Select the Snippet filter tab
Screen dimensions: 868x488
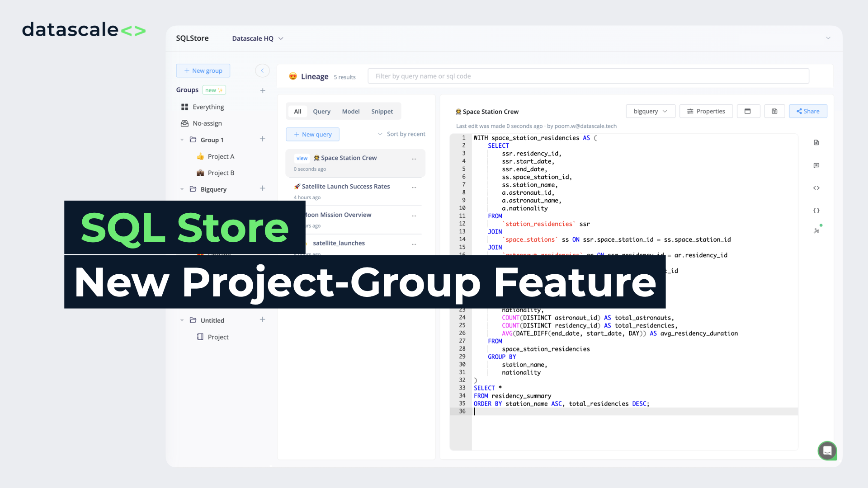click(x=382, y=112)
